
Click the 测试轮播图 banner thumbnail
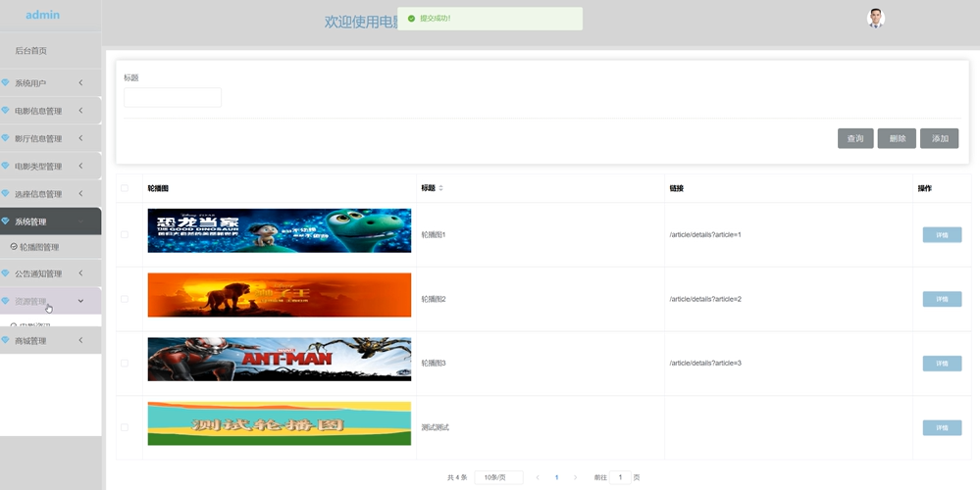(280, 423)
